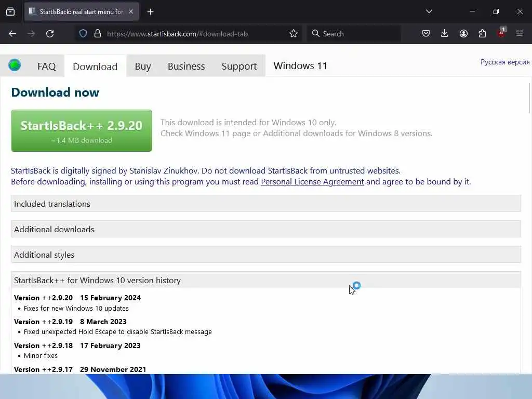Click the 'Download now' heading
532x399 pixels.
pyautogui.click(x=55, y=92)
